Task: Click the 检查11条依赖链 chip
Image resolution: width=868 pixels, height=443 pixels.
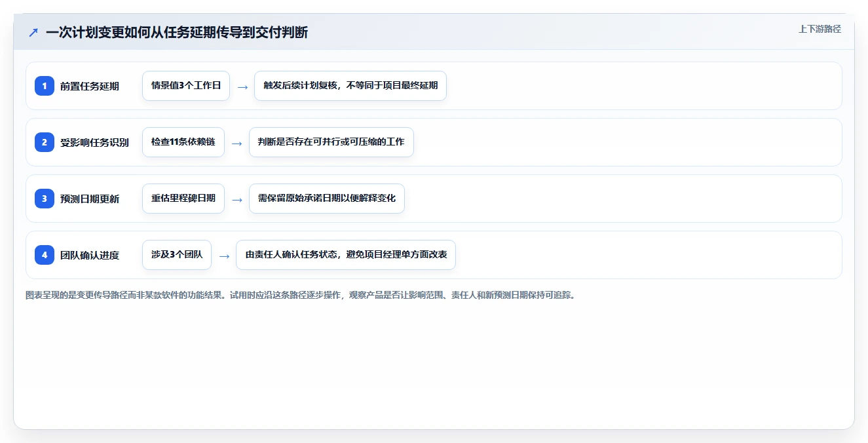Action: pyautogui.click(x=183, y=142)
